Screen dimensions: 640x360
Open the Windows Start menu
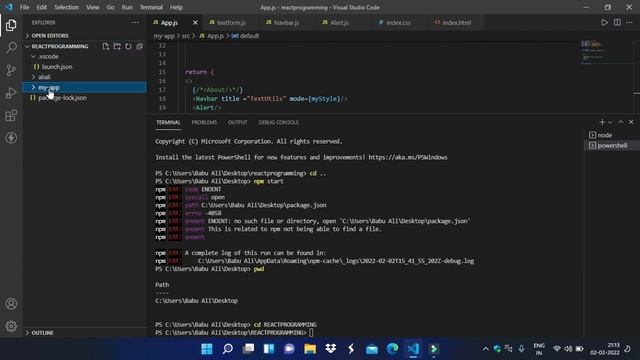pos(207,349)
